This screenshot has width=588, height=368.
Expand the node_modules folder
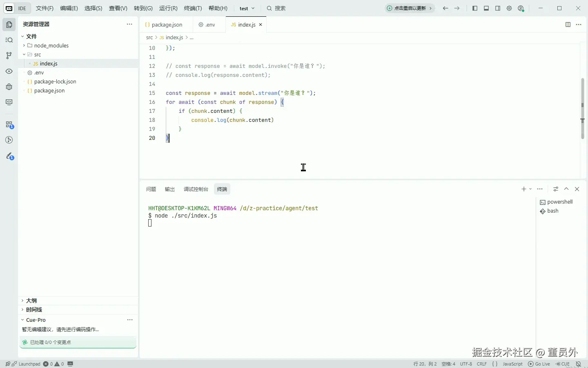(51, 45)
